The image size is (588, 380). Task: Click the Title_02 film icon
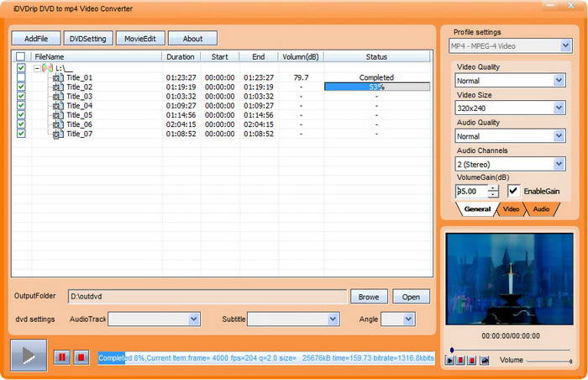(58, 87)
